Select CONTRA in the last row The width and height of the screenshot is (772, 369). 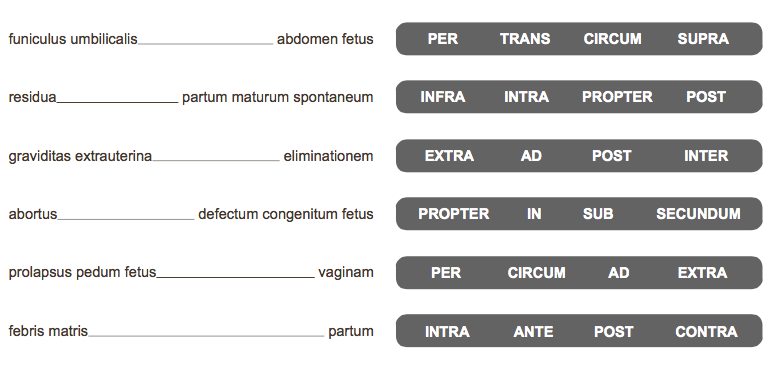[x=707, y=332]
